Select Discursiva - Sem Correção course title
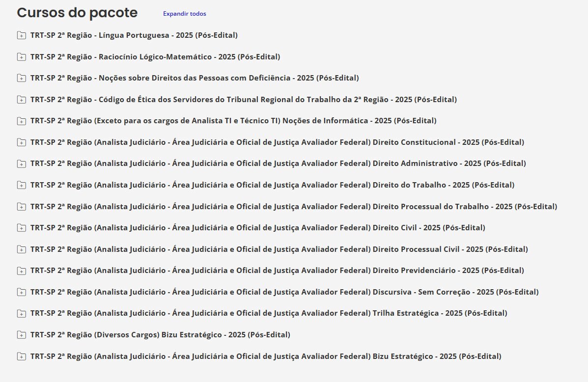 click(284, 292)
